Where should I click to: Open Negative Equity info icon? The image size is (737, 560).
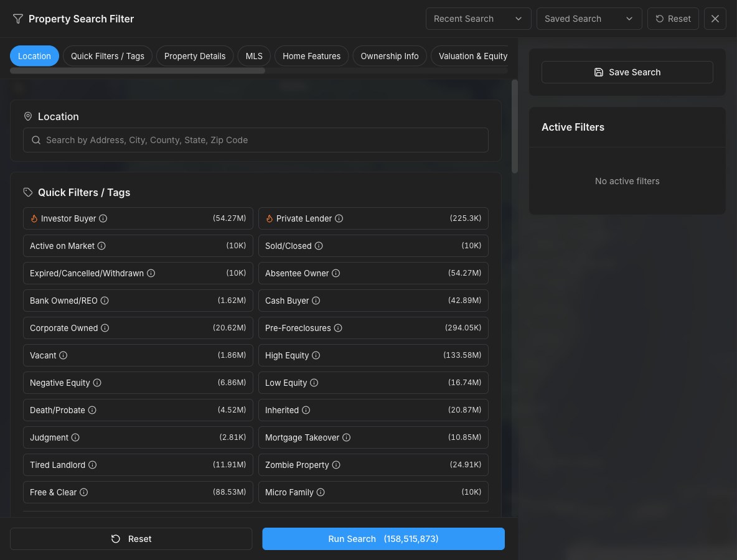97,383
